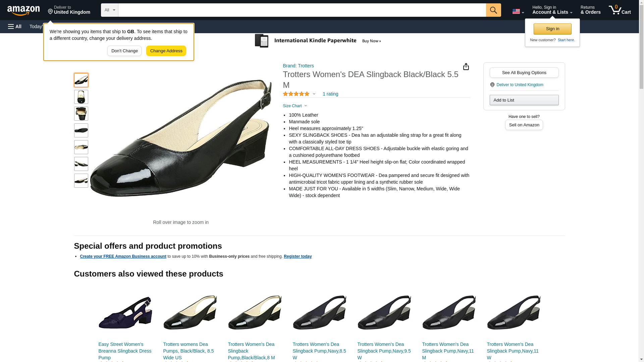Click the Create your FREE Amazon Business account link
Viewport: 644px width, 362px height.
(x=123, y=256)
